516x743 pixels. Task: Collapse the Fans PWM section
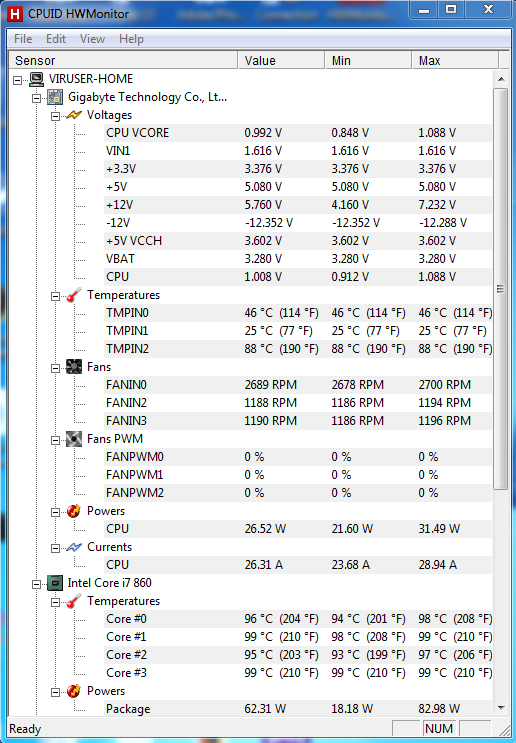(x=55, y=440)
